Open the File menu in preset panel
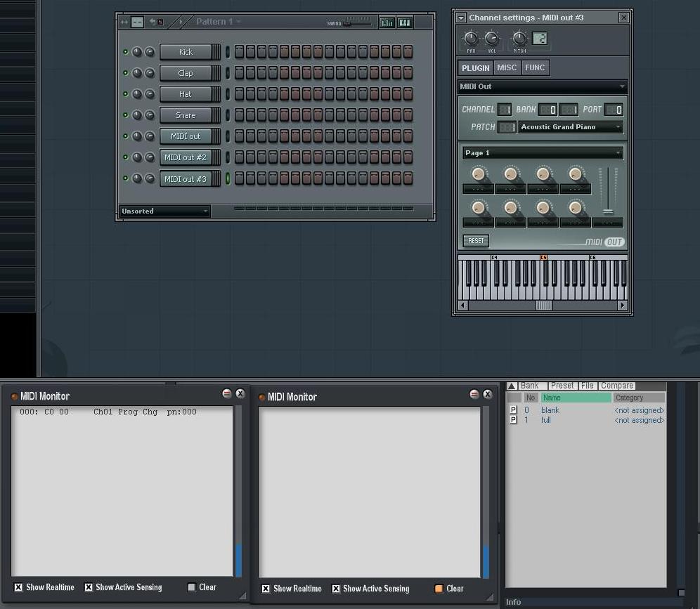The height and width of the screenshot is (609, 700). tap(588, 386)
